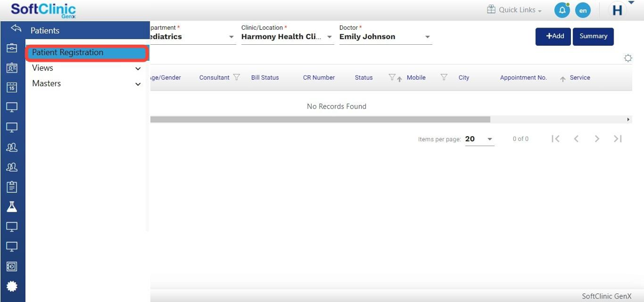Click the SoftClinic GenX footer text
This screenshot has width=644, height=302.
click(607, 296)
